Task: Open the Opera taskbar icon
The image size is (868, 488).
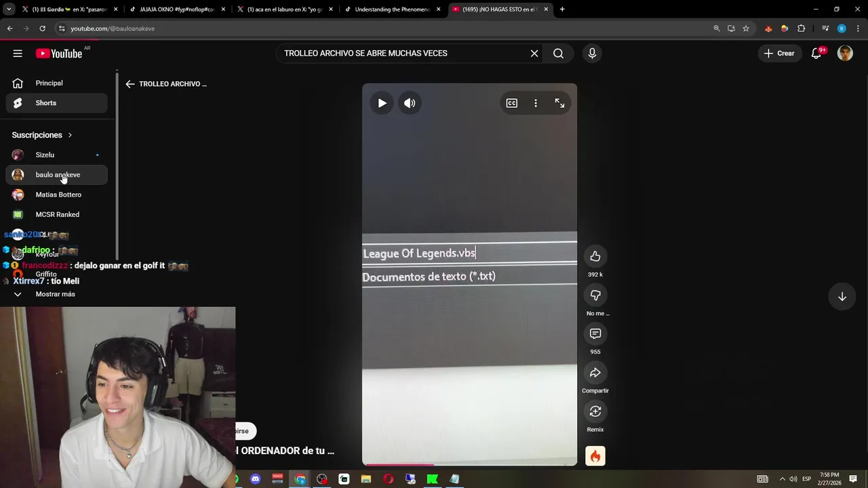Action: (388, 479)
